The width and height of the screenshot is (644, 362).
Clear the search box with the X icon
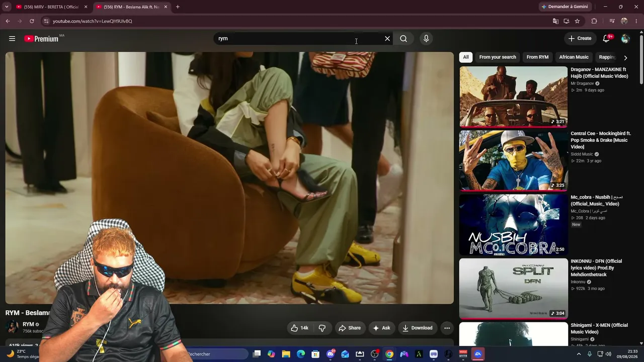(387, 39)
